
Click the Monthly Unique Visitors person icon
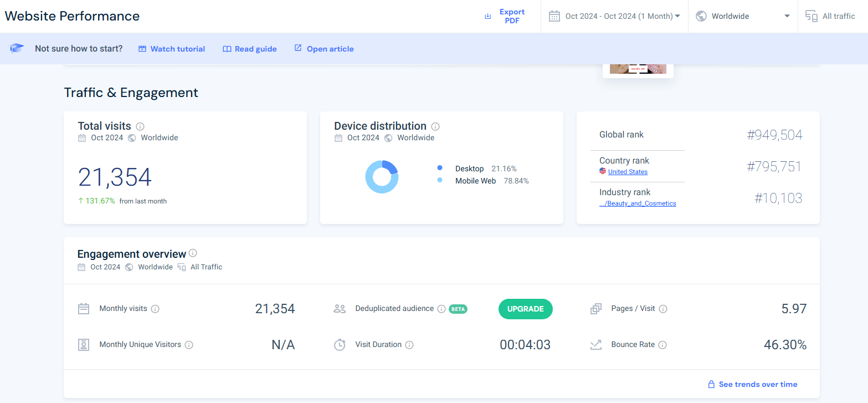point(84,345)
